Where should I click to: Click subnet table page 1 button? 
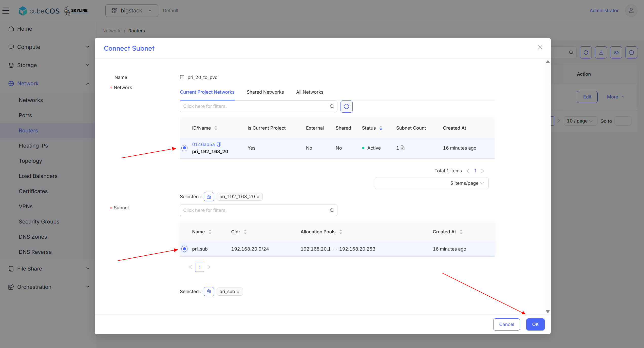(x=200, y=267)
